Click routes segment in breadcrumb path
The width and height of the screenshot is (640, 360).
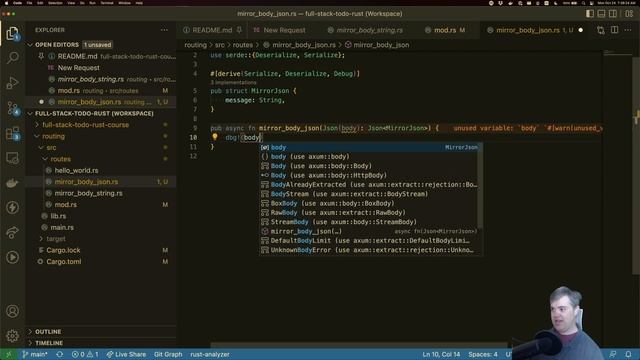tap(242, 45)
